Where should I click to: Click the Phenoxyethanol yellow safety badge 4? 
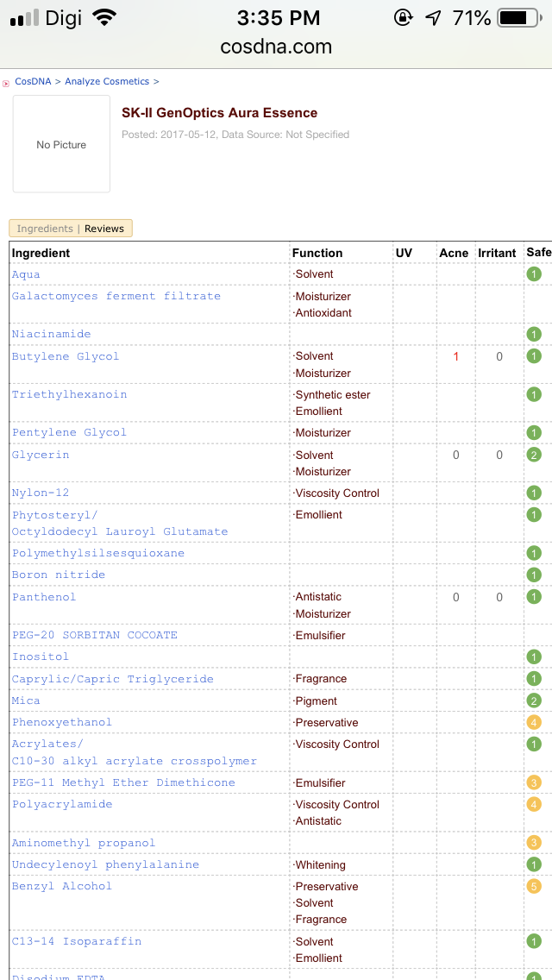[x=534, y=723]
